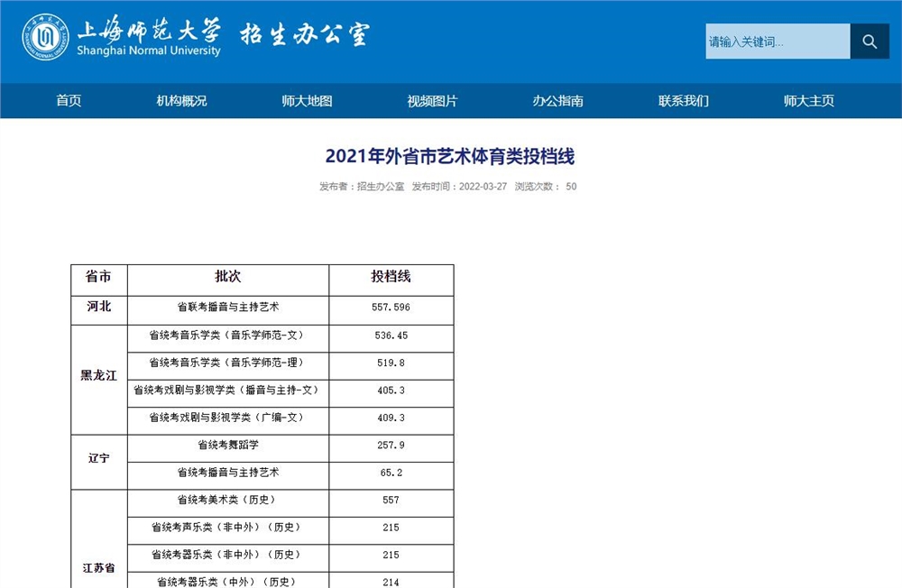Open the 机构概况 navigation item
Viewport: 902px width, 588px height.
tap(181, 101)
